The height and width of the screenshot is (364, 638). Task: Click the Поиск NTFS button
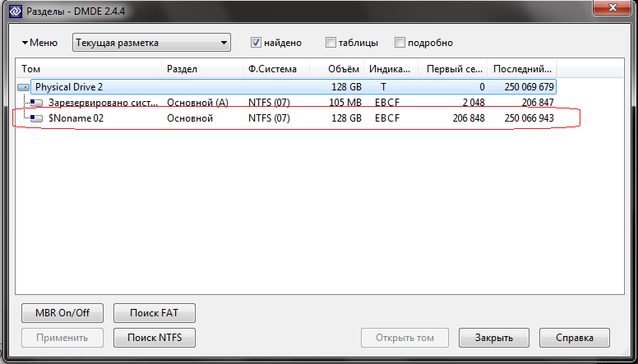[155, 338]
